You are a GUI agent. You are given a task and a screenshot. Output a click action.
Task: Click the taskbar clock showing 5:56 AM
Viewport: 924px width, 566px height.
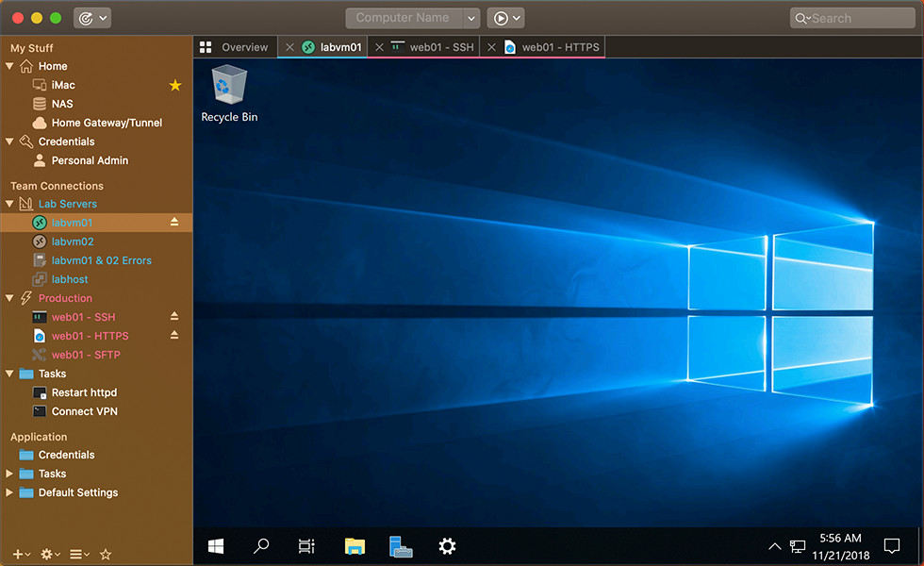841,546
